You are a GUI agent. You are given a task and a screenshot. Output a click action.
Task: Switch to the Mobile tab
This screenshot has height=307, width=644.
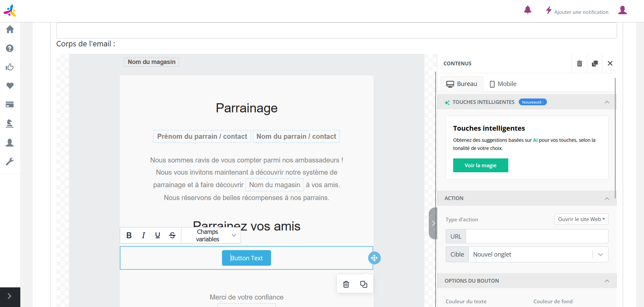[503, 84]
